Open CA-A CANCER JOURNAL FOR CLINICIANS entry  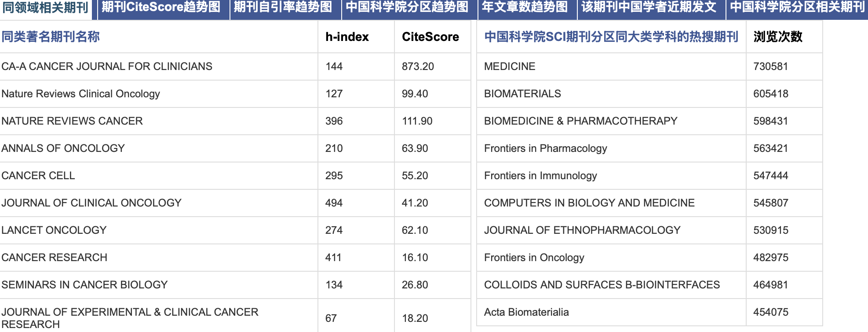point(107,66)
